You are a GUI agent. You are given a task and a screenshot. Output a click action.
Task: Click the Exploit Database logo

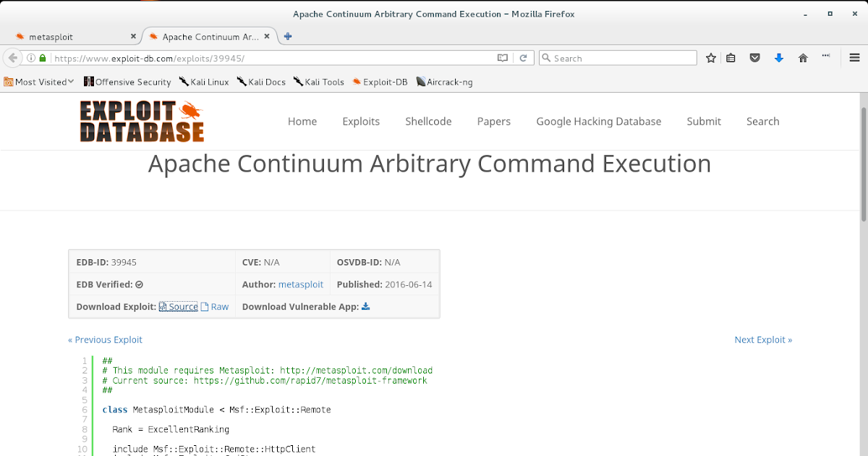142,121
